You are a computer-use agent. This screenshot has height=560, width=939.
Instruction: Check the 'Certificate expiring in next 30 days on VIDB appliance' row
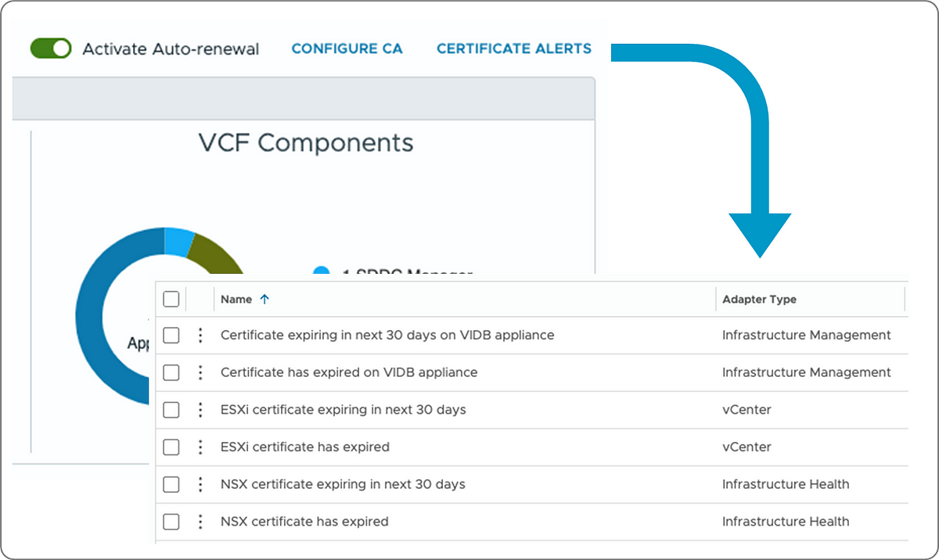[x=171, y=336]
